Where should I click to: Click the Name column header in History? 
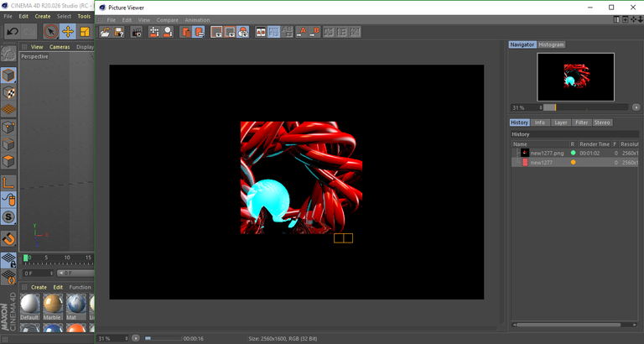click(x=541, y=144)
